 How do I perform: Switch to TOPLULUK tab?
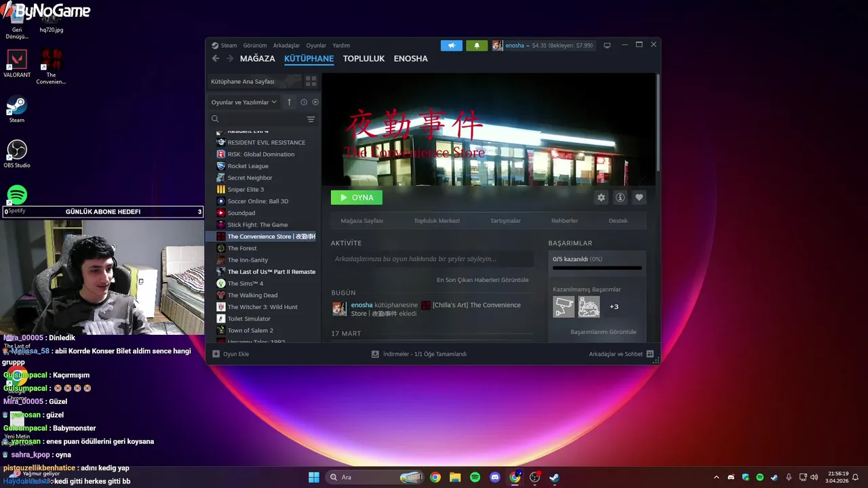[363, 58]
